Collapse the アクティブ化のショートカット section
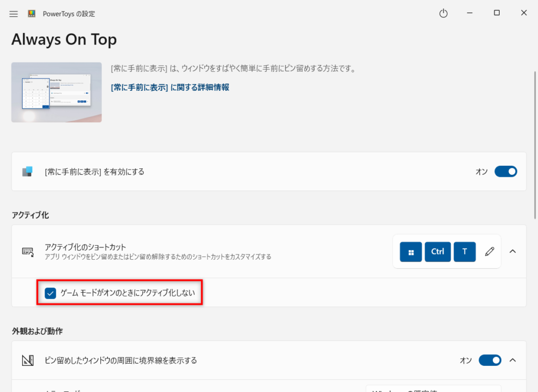The height and width of the screenshot is (392, 538). [513, 251]
